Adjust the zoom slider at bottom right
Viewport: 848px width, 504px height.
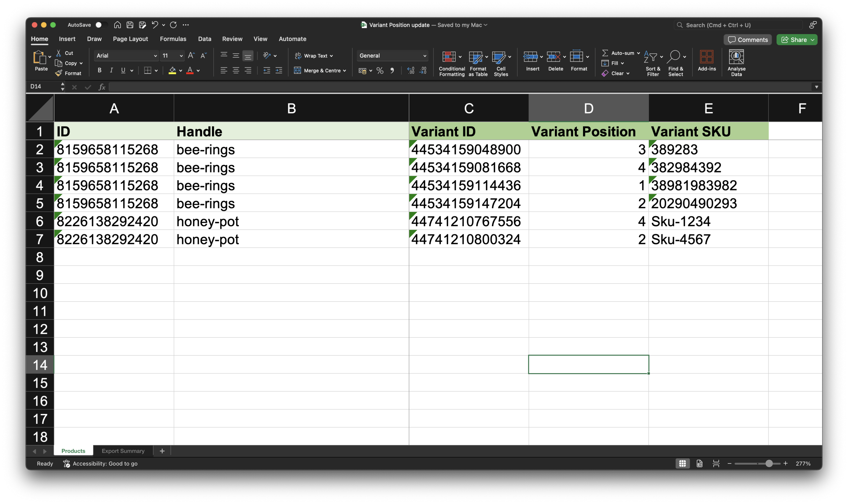[769, 463]
